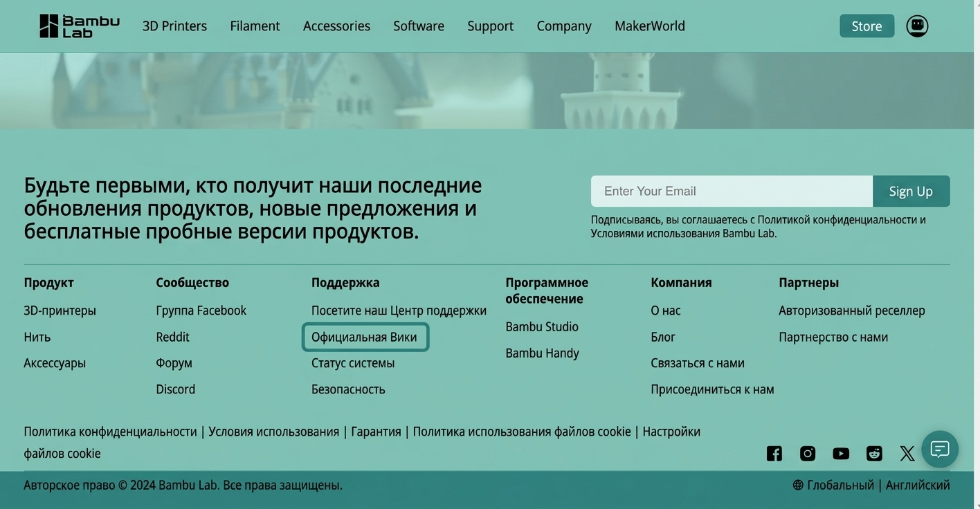Open the 3D-принтеры footer link
980x509 pixels.
point(60,311)
